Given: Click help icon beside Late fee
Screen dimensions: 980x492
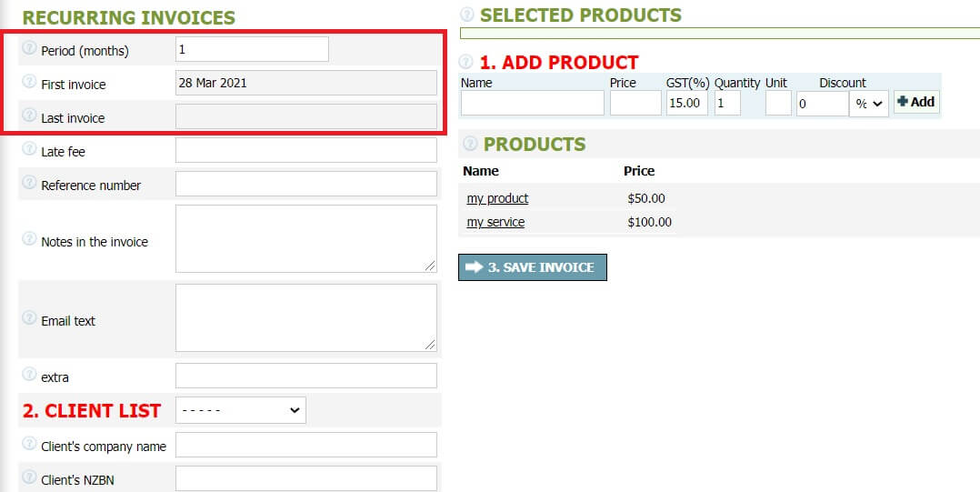Looking at the screenshot, I should coord(29,149).
